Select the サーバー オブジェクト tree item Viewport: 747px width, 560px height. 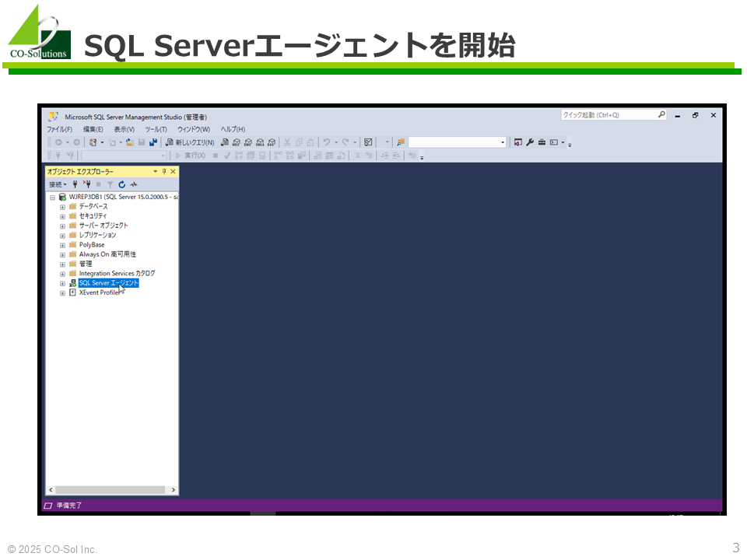[103, 226]
